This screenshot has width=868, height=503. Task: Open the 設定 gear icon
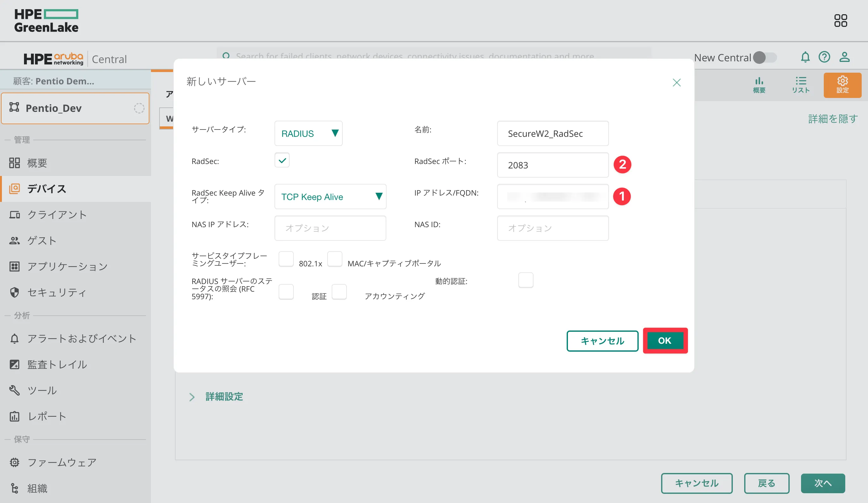[x=842, y=85]
